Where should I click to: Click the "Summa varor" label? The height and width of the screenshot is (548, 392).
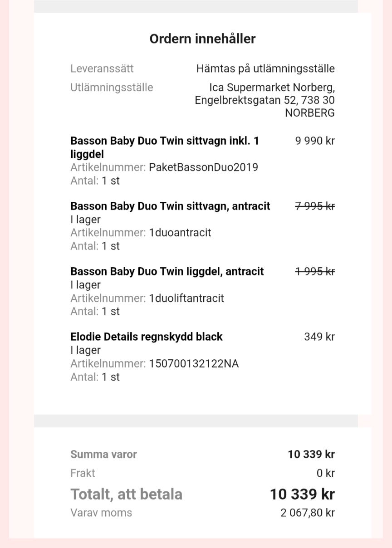pyautogui.click(x=103, y=455)
